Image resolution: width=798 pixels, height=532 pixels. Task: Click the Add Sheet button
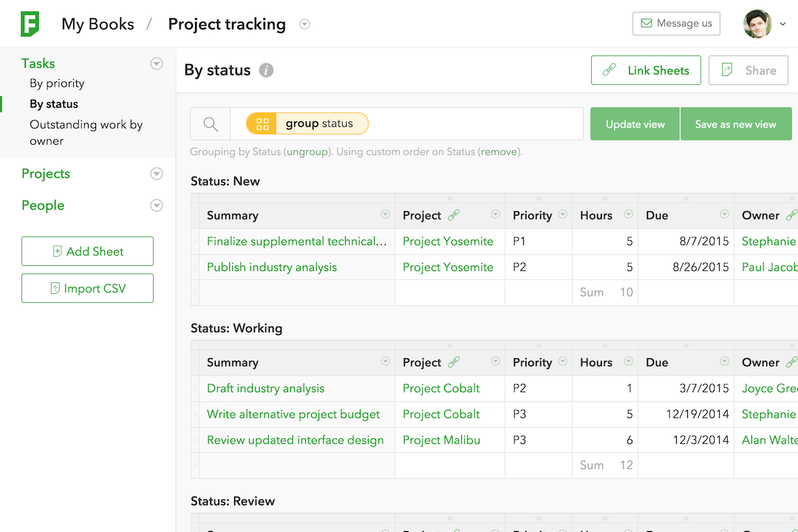[87, 251]
